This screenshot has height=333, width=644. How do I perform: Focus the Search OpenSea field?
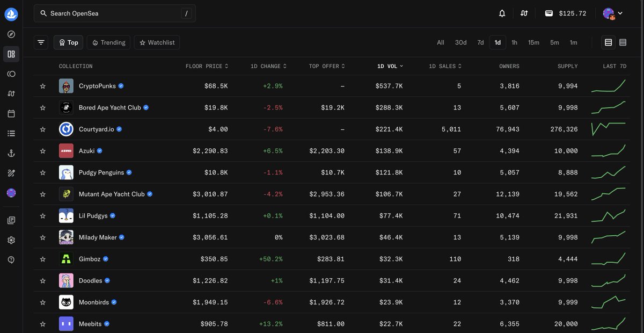point(115,13)
